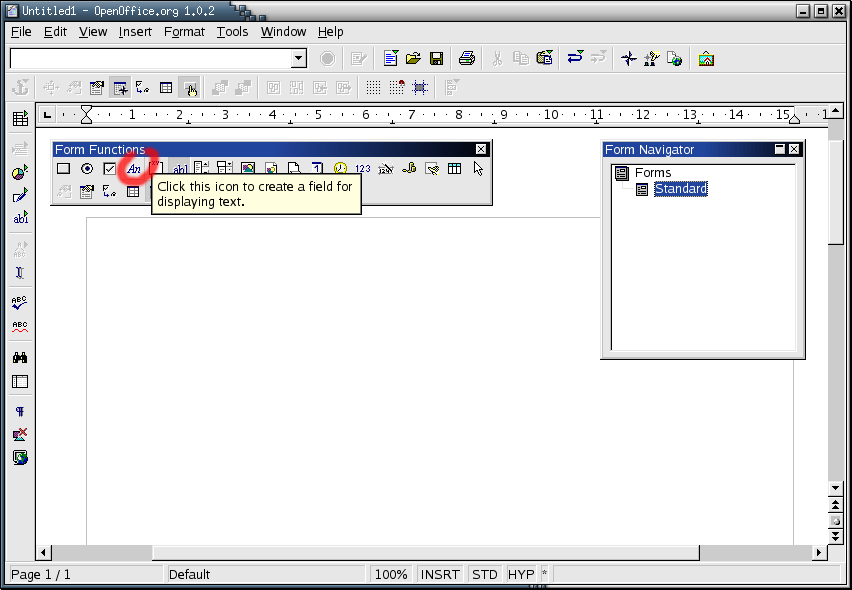Open the New document dropdown icon
Image resolution: width=852 pixels, height=590 pixels.
pyautogui.click(x=391, y=59)
